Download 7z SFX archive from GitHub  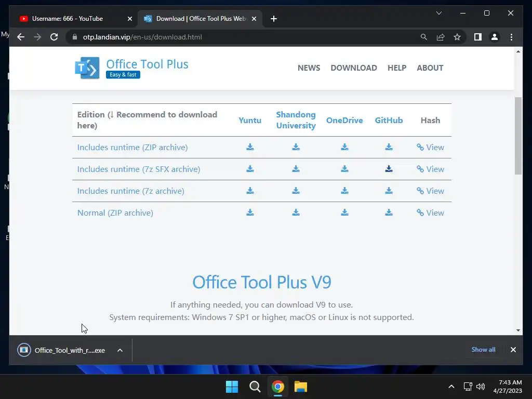point(389,169)
